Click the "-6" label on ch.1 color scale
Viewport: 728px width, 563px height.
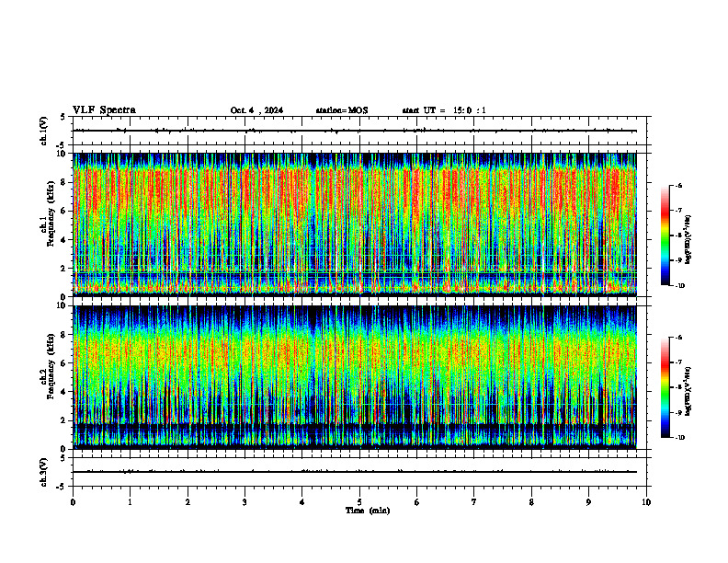click(x=679, y=185)
